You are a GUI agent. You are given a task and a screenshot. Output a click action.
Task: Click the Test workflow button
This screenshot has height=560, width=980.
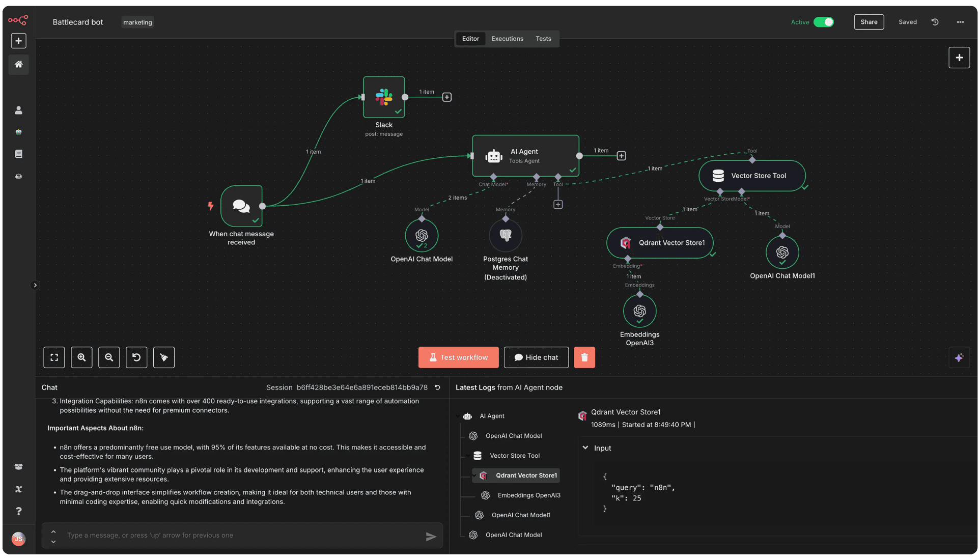(x=458, y=357)
